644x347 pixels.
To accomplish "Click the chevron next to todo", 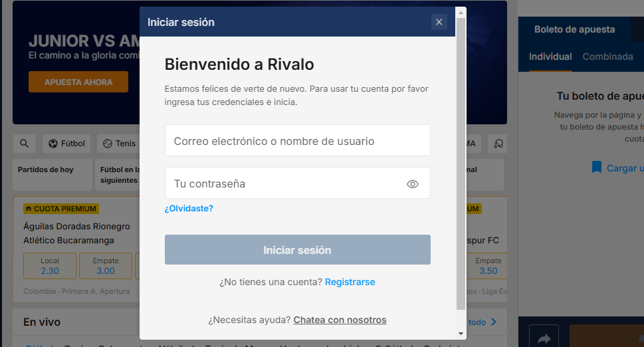I will (x=494, y=322).
